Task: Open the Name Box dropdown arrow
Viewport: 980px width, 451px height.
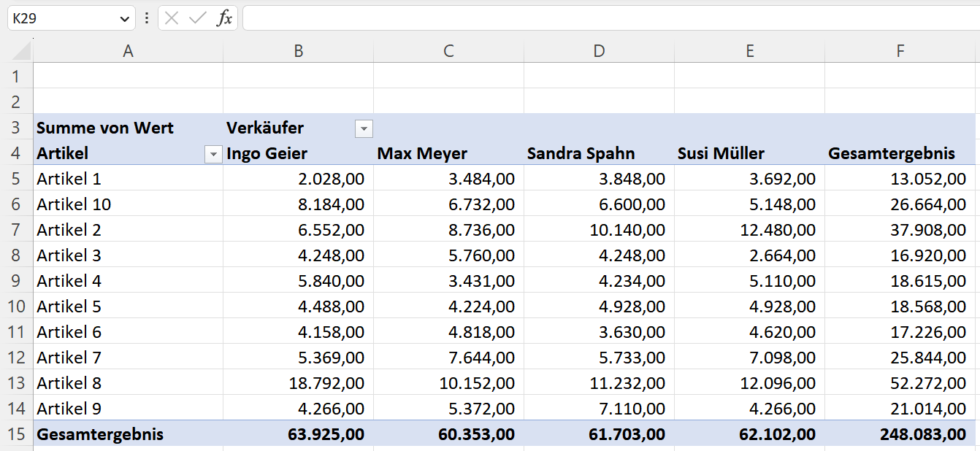Action: coord(124,19)
